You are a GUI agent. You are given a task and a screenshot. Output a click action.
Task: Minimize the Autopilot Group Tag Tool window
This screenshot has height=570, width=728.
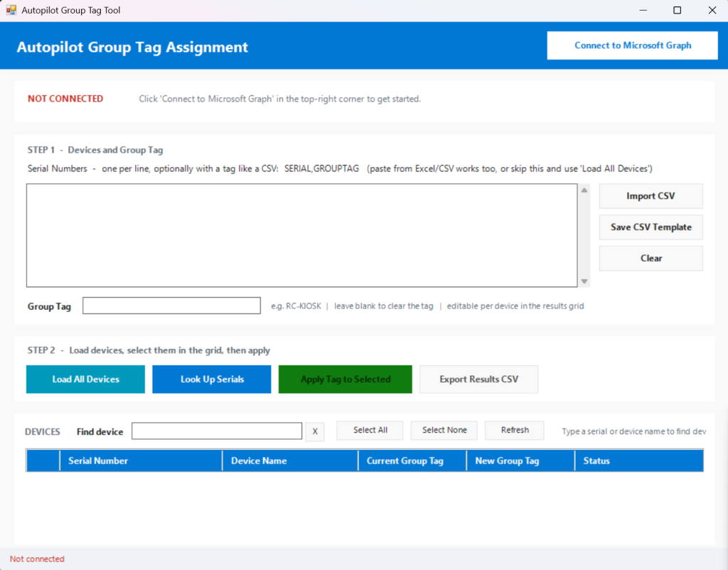click(643, 10)
